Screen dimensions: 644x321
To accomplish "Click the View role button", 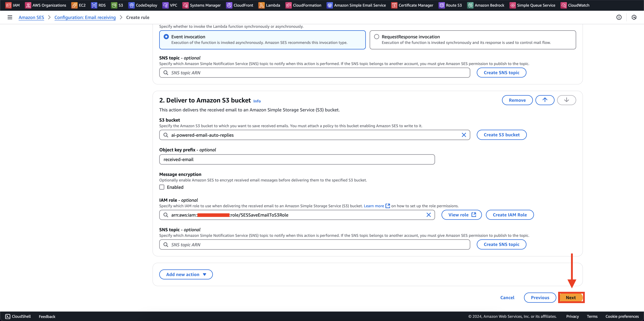I will [x=462, y=215].
